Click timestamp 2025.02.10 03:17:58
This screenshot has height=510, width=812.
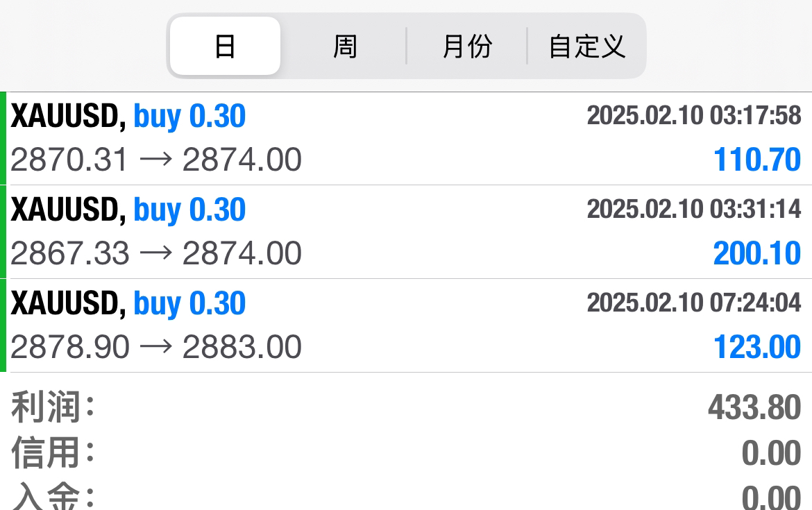(694, 115)
